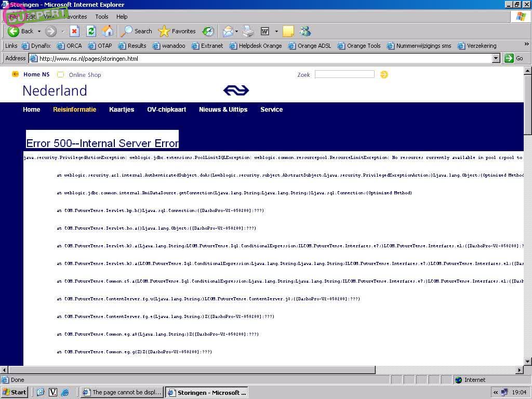Open the OTAP links bar shortcut
Screen dimensions: 532x399
(100, 46)
